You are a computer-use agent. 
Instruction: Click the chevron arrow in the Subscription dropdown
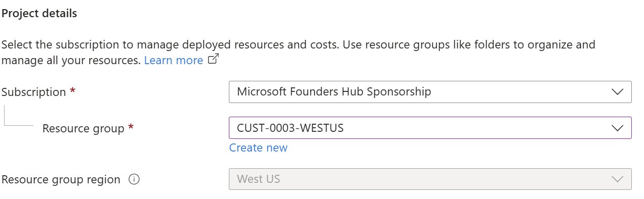(617, 92)
